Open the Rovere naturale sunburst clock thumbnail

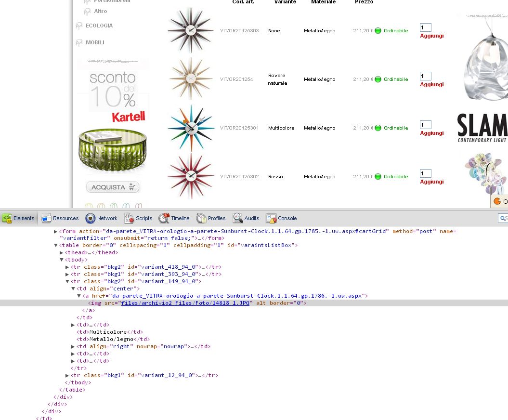191,79
